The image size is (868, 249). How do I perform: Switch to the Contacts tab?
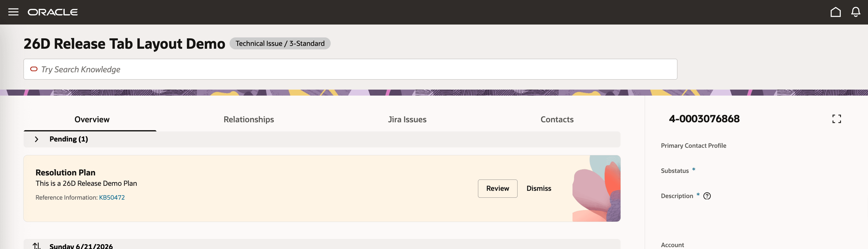click(x=557, y=119)
